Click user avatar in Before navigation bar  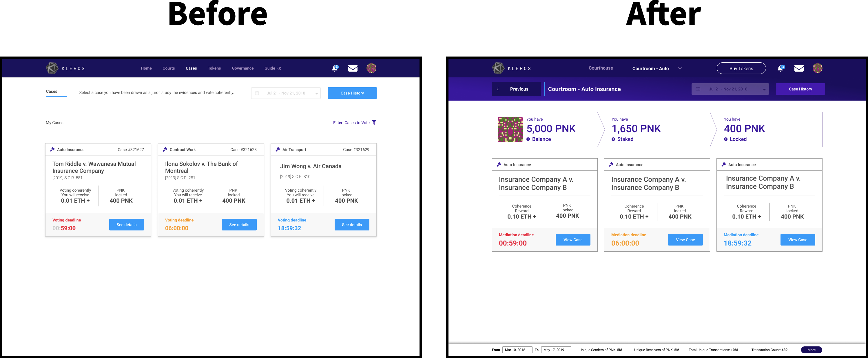pyautogui.click(x=371, y=68)
